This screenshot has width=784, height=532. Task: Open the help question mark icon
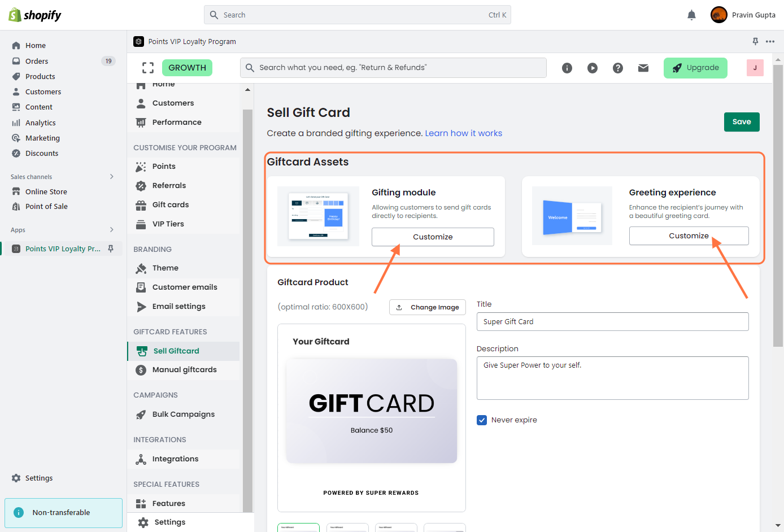click(x=618, y=68)
